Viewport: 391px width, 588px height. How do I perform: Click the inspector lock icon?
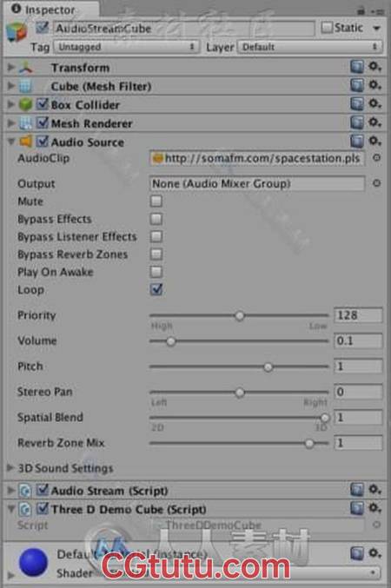tap(361, 10)
